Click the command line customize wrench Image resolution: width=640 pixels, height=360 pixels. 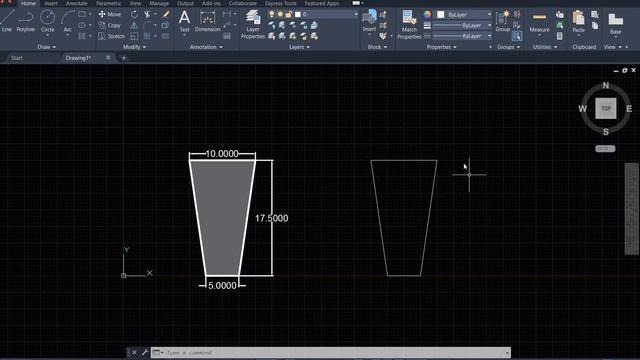[144, 352]
